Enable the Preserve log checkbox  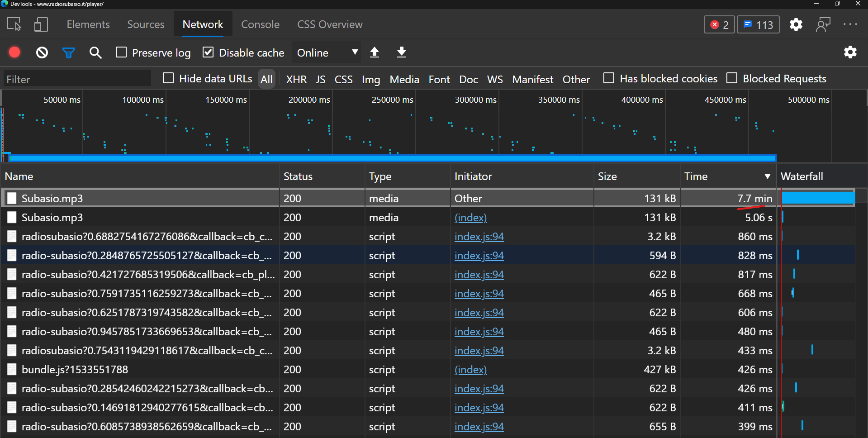[121, 52]
